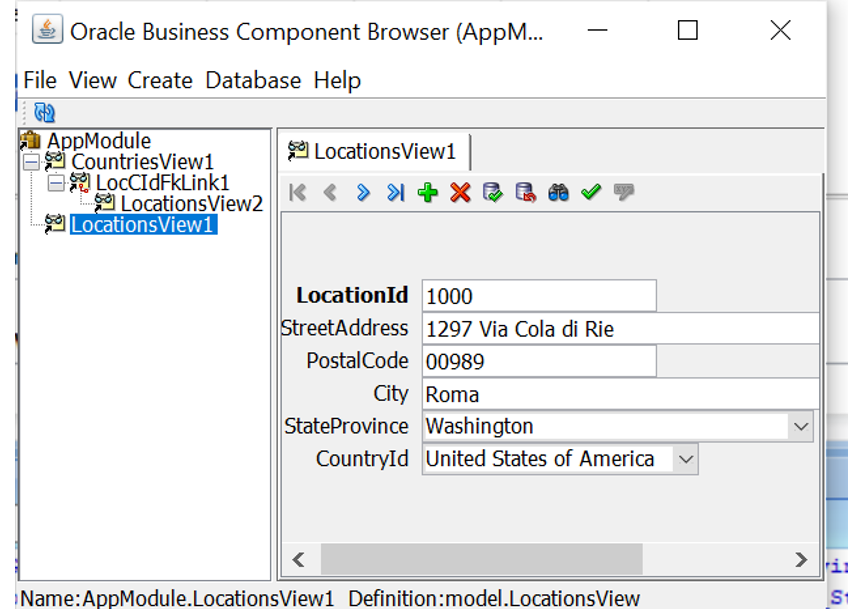Collapse the CountriesView1 tree node

click(31, 162)
